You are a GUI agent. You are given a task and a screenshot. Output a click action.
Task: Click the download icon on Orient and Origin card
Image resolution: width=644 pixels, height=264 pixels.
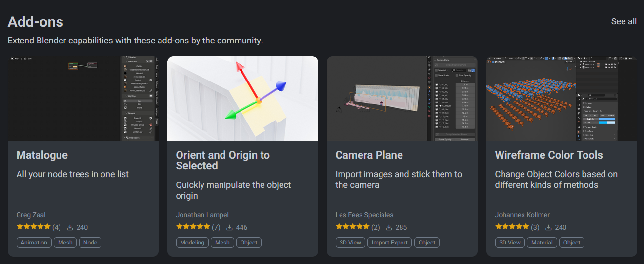tap(229, 227)
